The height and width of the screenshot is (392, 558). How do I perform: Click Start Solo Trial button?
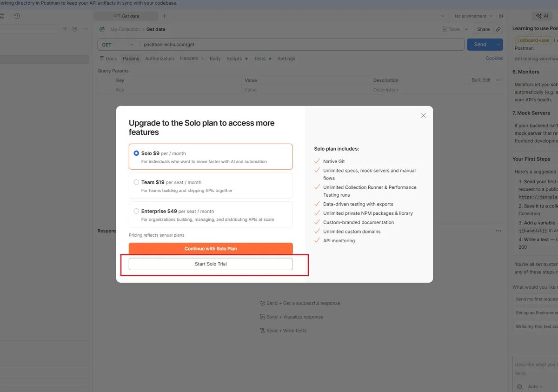tap(211, 264)
